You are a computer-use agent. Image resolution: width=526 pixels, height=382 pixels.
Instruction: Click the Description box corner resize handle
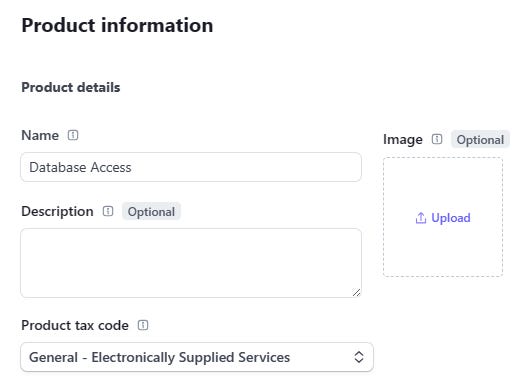coord(356,292)
